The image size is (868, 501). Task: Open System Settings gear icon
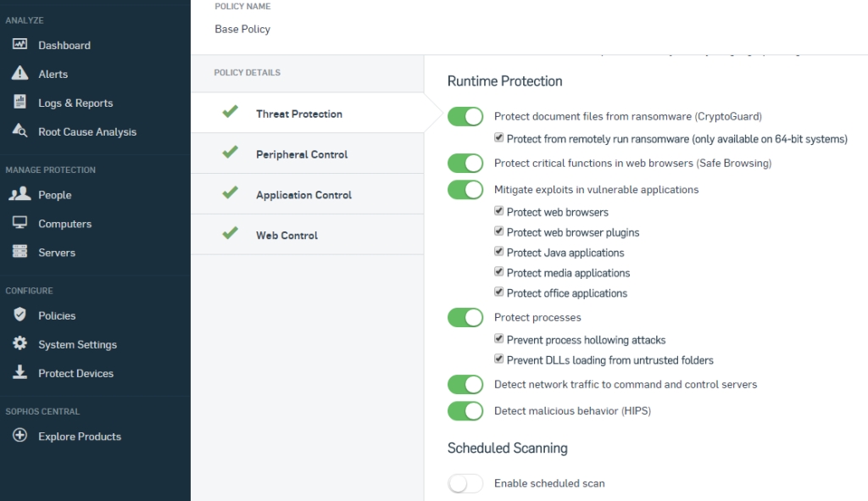pos(20,344)
